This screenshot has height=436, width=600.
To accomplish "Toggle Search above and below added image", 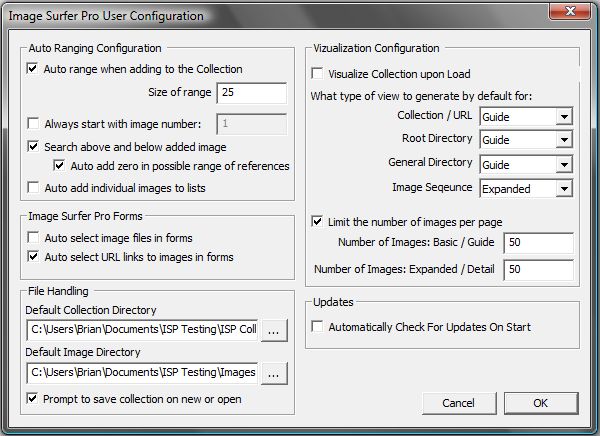I will click(x=33, y=147).
